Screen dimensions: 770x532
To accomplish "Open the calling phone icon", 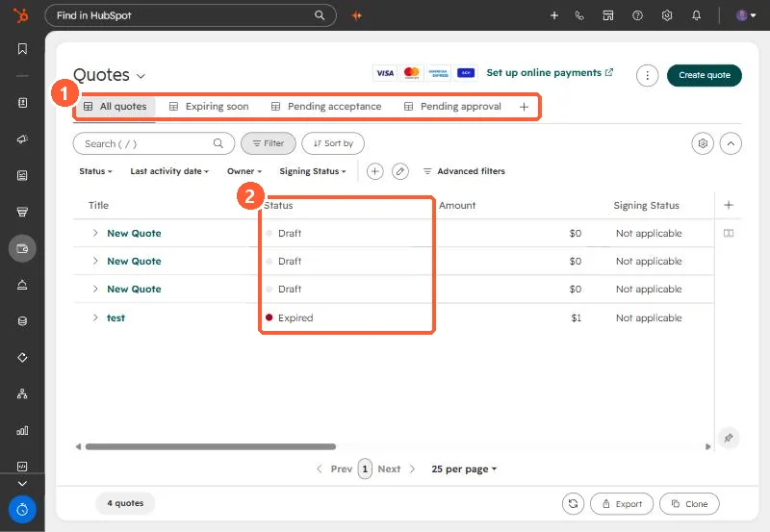I will click(x=579, y=15).
